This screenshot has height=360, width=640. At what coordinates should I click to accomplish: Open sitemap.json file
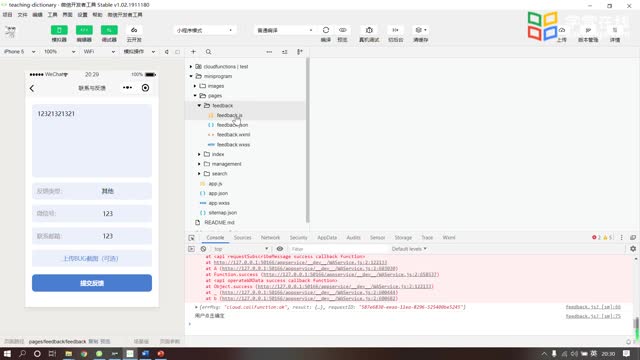[x=222, y=213]
